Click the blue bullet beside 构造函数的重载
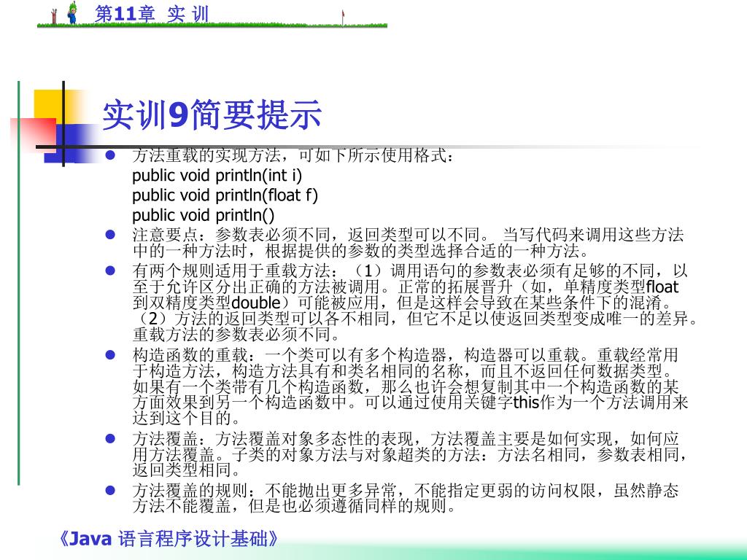This screenshot has width=747, height=560. (x=111, y=355)
